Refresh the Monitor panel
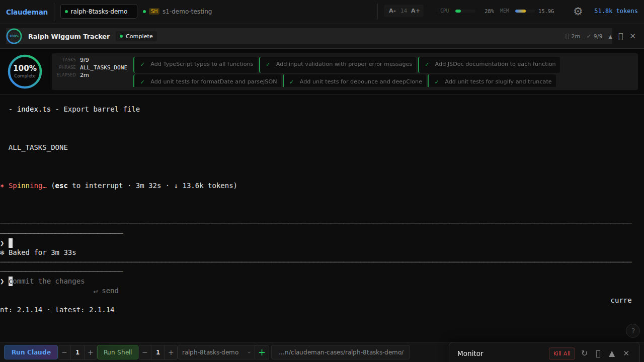644x362 pixels. (x=584, y=353)
